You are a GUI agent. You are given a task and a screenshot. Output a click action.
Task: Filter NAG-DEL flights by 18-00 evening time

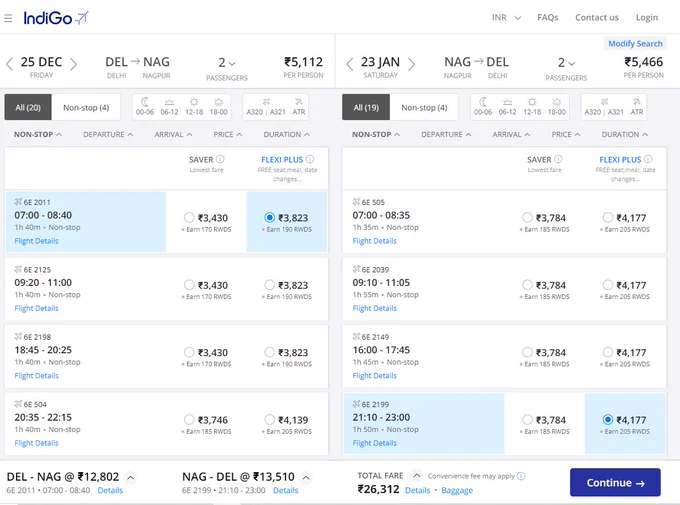click(557, 107)
